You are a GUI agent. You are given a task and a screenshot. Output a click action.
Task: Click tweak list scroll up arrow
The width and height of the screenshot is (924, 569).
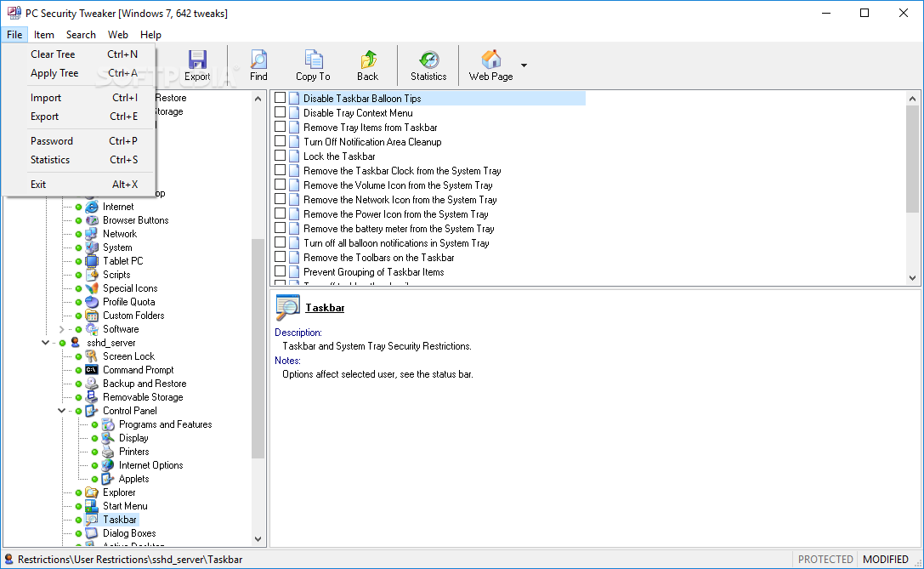(x=912, y=99)
